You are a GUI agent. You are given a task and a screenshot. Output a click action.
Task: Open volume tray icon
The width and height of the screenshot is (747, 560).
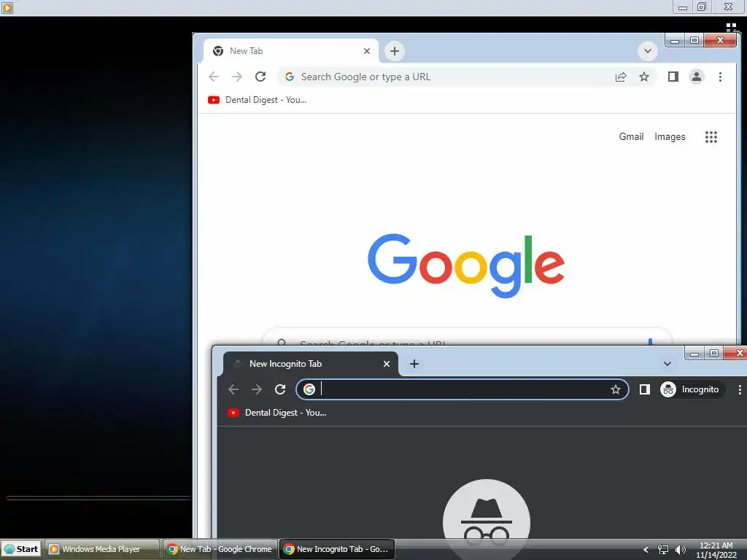coord(681,550)
